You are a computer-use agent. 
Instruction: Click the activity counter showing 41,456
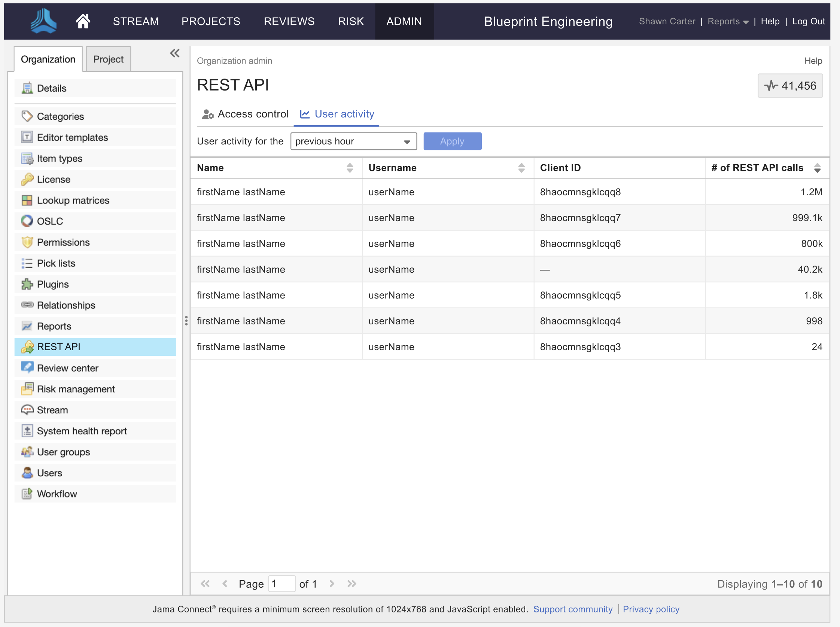(790, 85)
